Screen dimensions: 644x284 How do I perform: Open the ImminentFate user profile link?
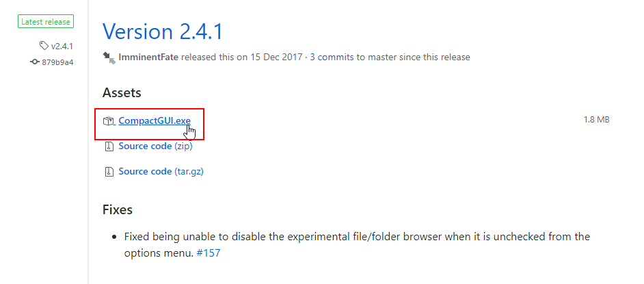click(148, 57)
